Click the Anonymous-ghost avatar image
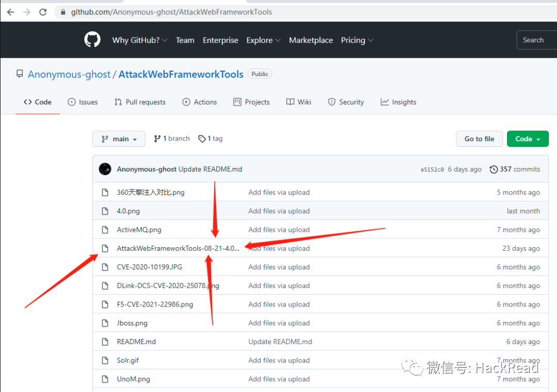Screen dimensions: 557x392 [105, 169]
